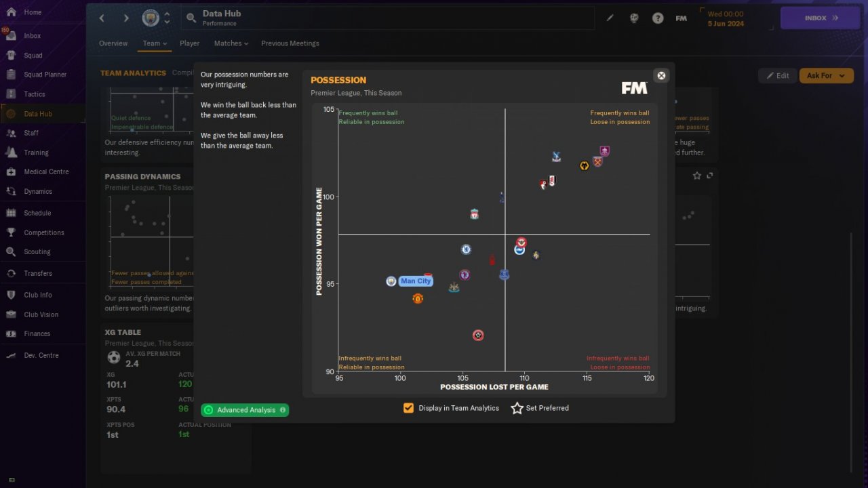Click the pencil icon in the top bar
The height and width of the screenshot is (488, 868).
pos(610,18)
